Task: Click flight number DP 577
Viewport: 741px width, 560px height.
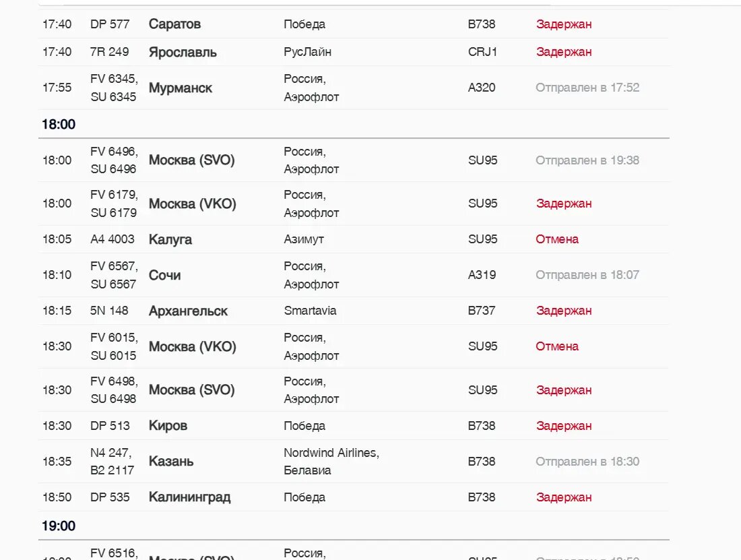Action: 109,24
